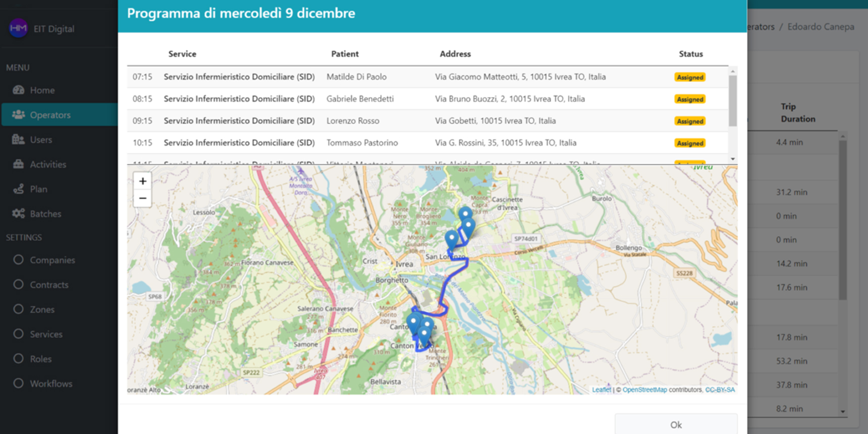868x434 pixels.
Task: Click the Users icon in sidebar
Action: pos(19,139)
